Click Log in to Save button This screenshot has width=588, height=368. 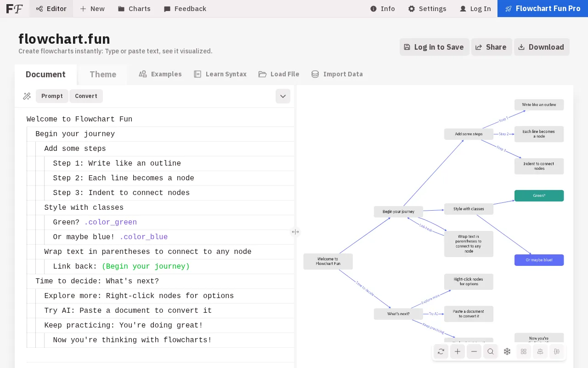pos(434,47)
